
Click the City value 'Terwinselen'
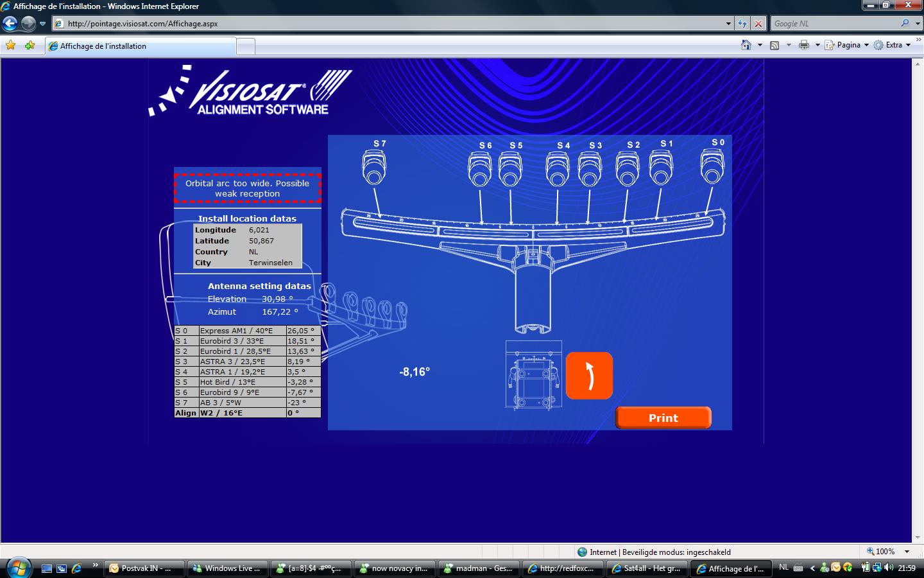(271, 263)
